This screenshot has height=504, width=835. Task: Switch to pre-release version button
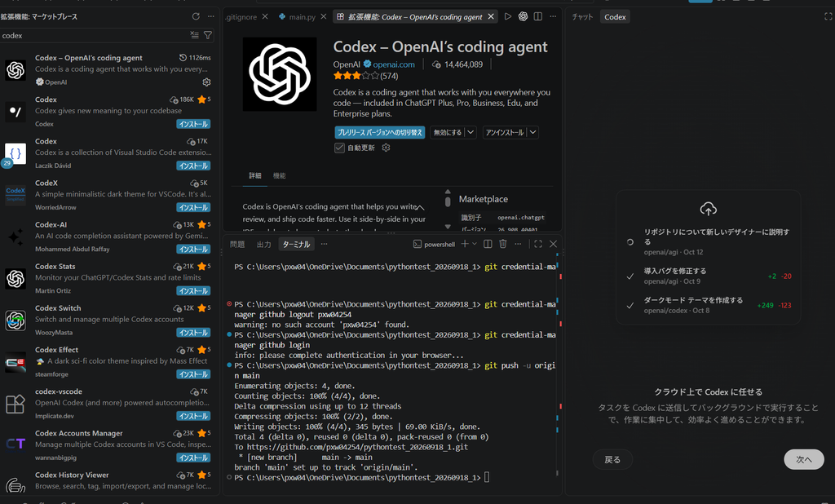[x=380, y=132]
